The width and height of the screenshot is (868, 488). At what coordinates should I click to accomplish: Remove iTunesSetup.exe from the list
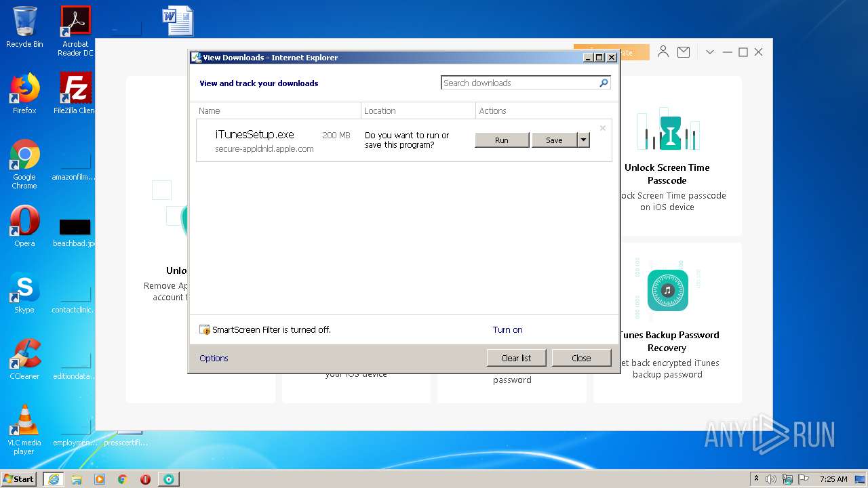click(602, 127)
